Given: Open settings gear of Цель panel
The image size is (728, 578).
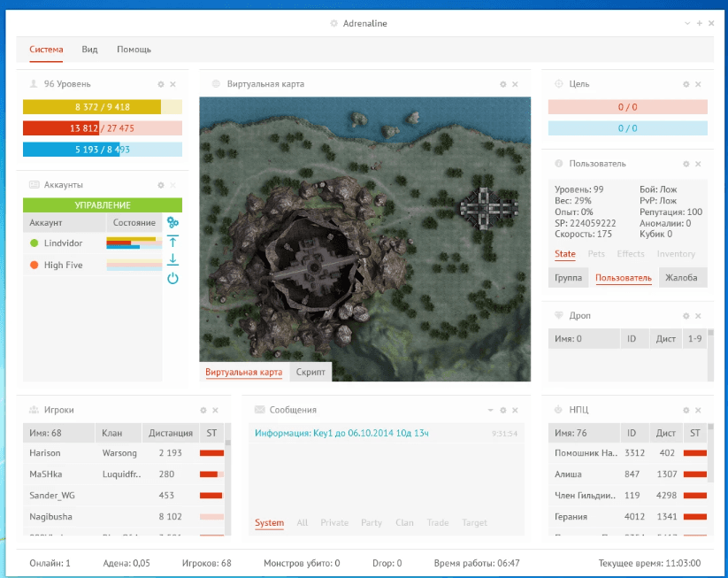Looking at the screenshot, I should click(686, 84).
